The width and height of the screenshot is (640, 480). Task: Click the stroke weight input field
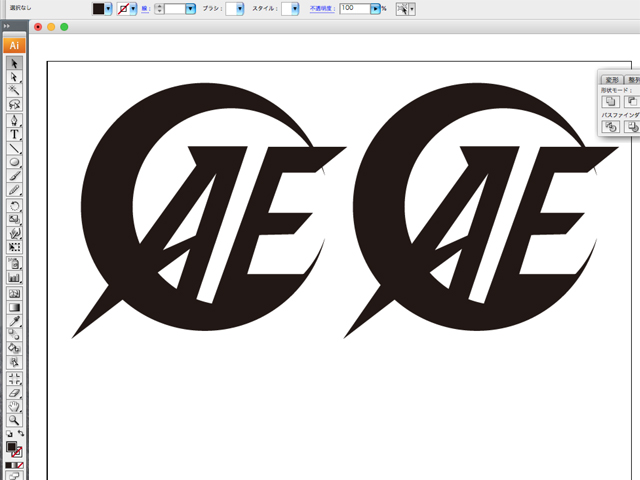click(x=175, y=9)
